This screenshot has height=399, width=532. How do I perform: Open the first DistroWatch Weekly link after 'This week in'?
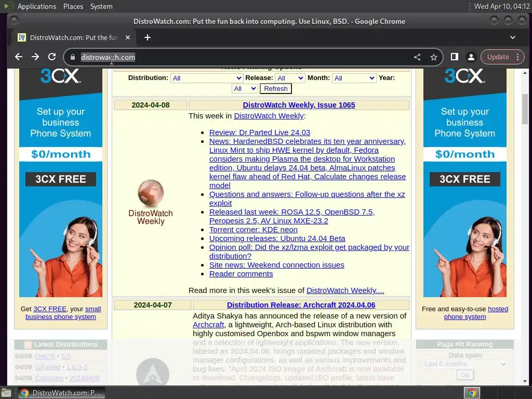click(x=269, y=116)
